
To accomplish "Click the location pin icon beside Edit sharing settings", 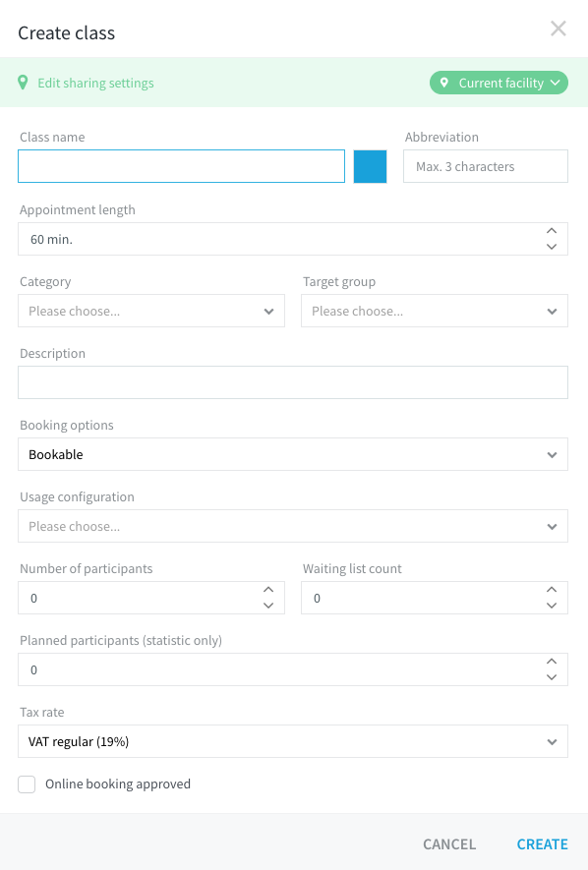I will [x=23, y=83].
